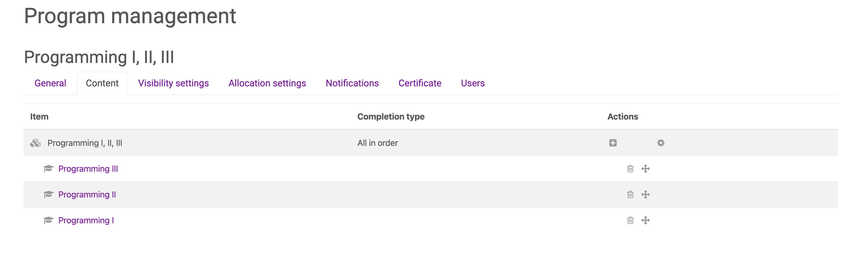Select the Content tab
This screenshot has width=868, height=257.
click(x=102, y=83)
